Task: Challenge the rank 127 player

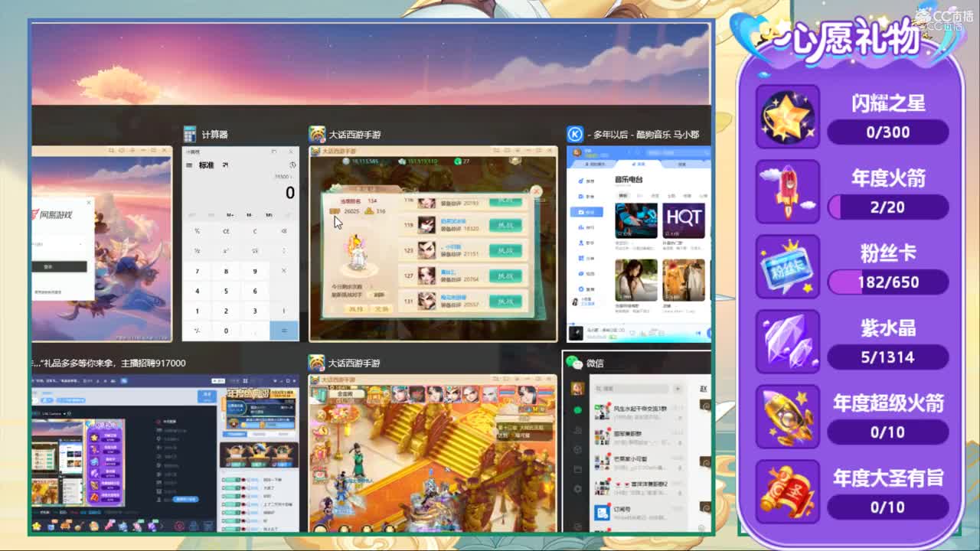Action: [505, 275]
